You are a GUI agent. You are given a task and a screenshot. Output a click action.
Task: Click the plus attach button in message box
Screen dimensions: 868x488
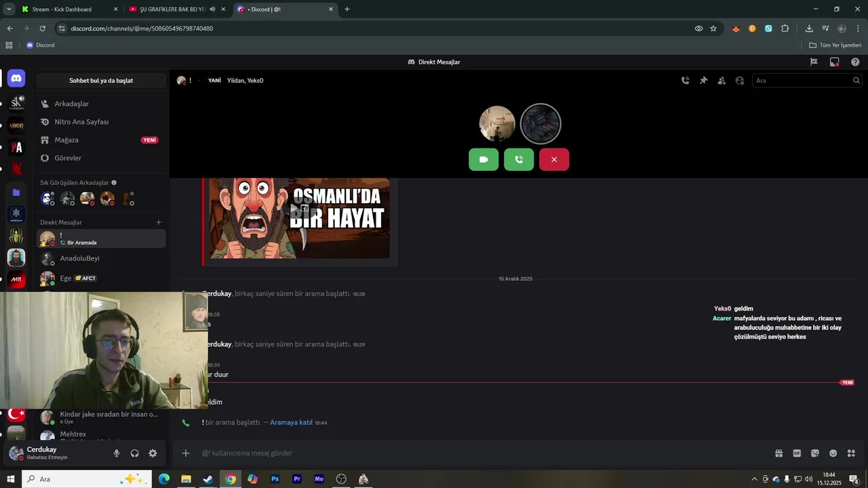[186, 453]
